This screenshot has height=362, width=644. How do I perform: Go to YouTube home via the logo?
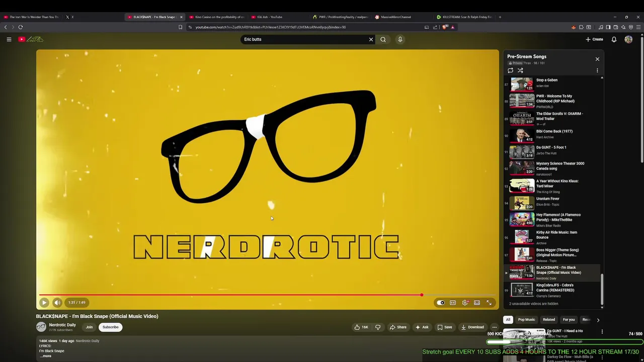(31, 39)
